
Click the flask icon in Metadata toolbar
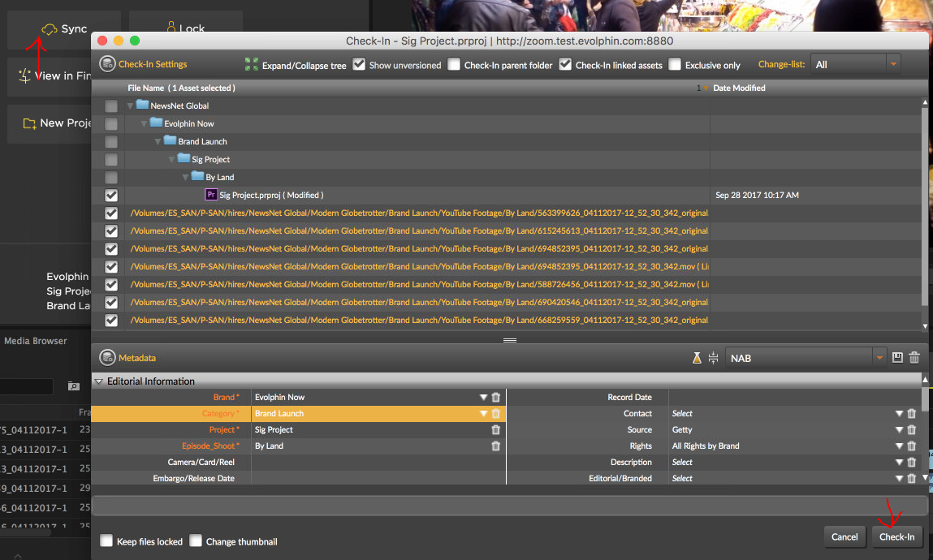coord(697,358)
